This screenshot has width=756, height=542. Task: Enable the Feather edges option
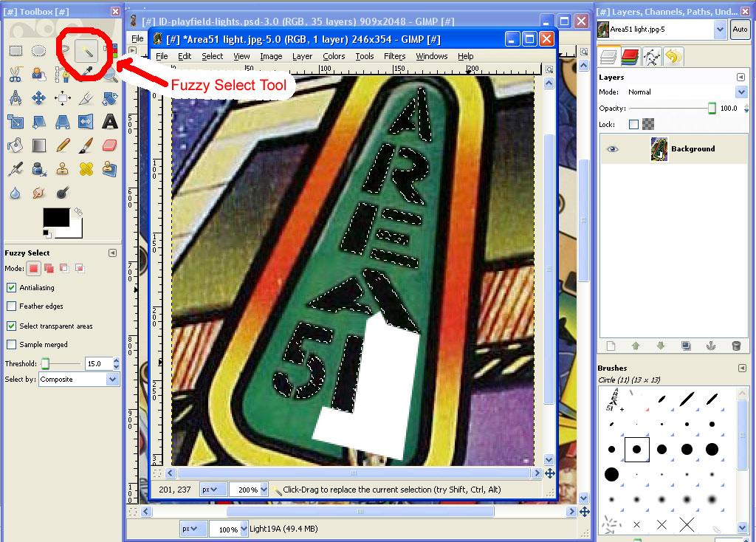click(12, 306)
